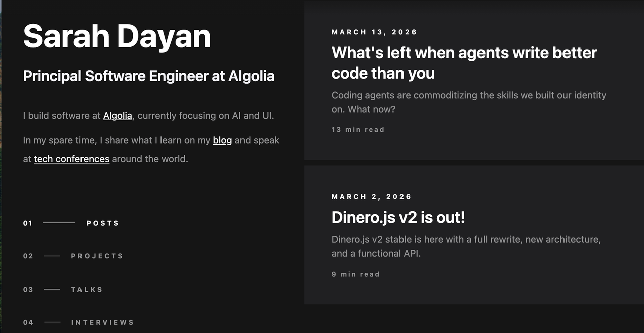Open the Algolia link in the bio

[x=117, y=116]
